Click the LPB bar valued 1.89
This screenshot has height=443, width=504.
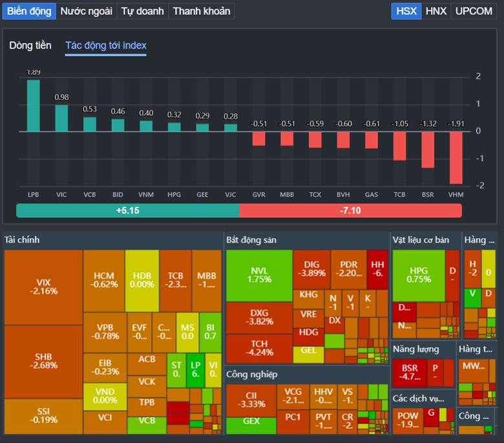[34, 106]
